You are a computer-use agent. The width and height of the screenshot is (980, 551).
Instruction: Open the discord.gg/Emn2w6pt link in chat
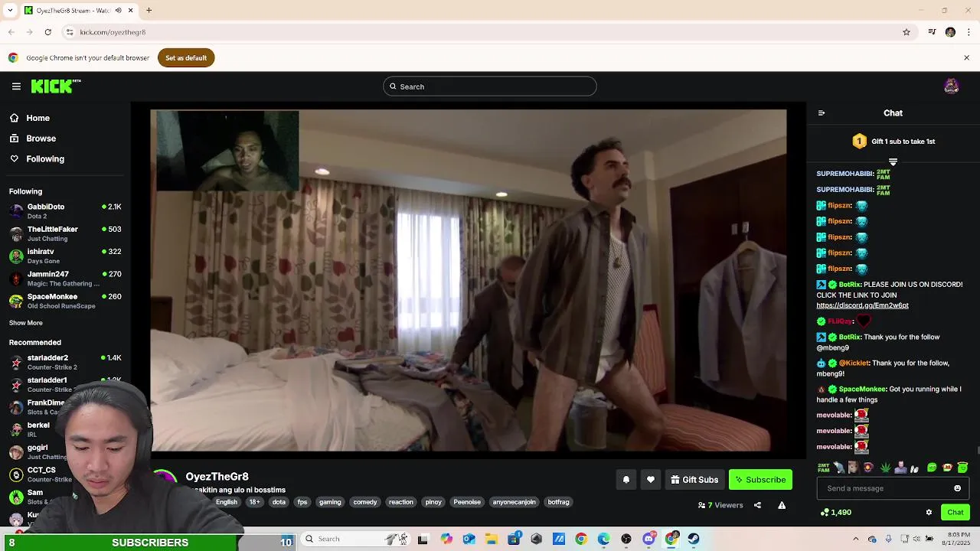[x=862, y=305]
